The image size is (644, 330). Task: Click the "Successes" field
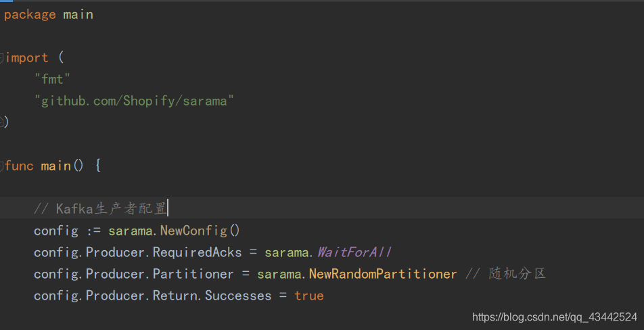click(238, 296)
